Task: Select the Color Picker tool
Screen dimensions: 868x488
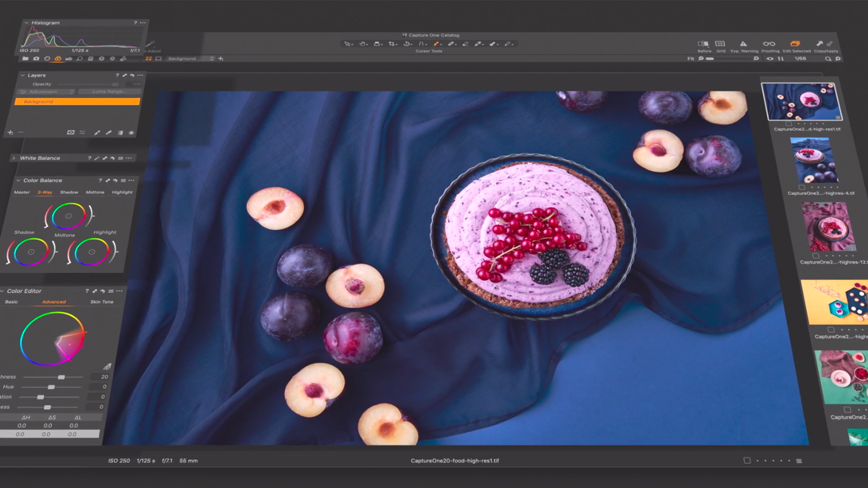Action: (436, 44)
